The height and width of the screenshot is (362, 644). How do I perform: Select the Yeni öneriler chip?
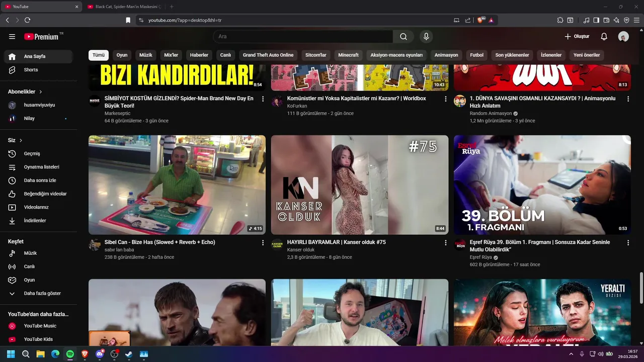coord(587,55)
